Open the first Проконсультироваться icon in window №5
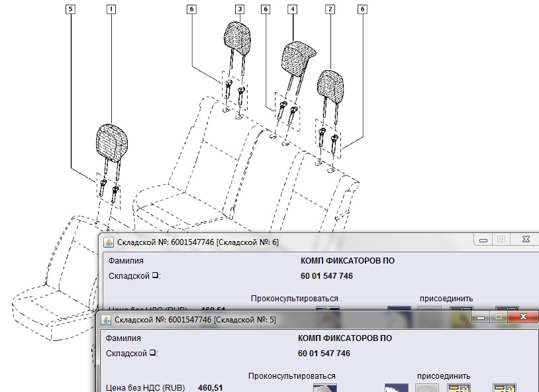 tap(324, 387)
